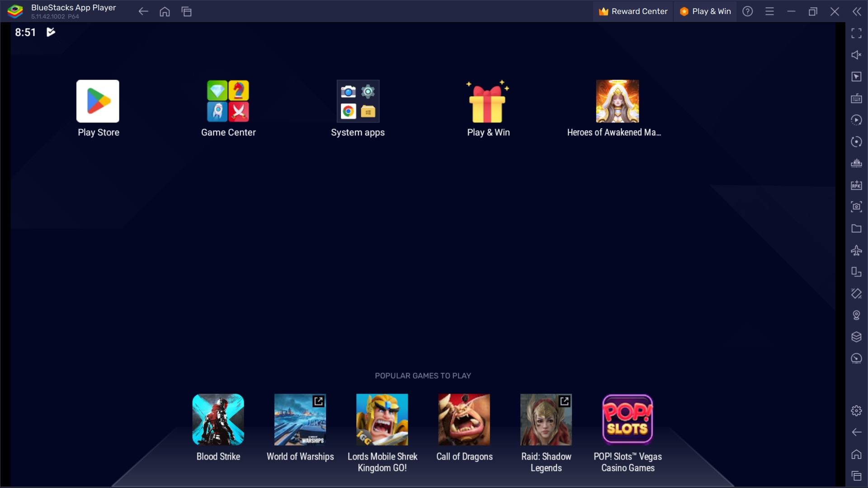This screenshot has width=868, height=488.
Task: Click the sidebar recent apps icon
Action: [856, 475]
